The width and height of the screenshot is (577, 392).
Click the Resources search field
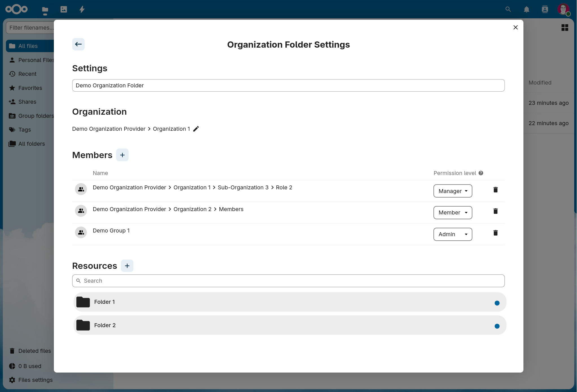pos(288,281)
